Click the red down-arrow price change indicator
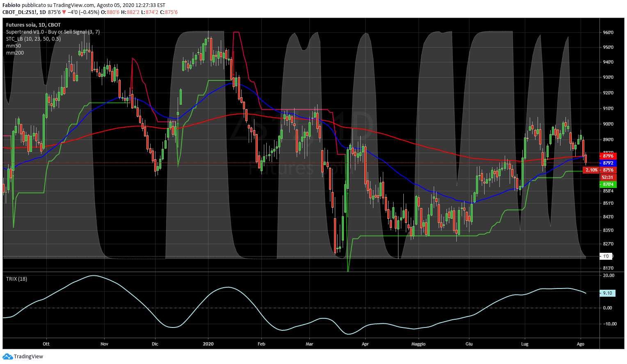Viewport: 627px width, 364px height. click(x=64, y=12)
